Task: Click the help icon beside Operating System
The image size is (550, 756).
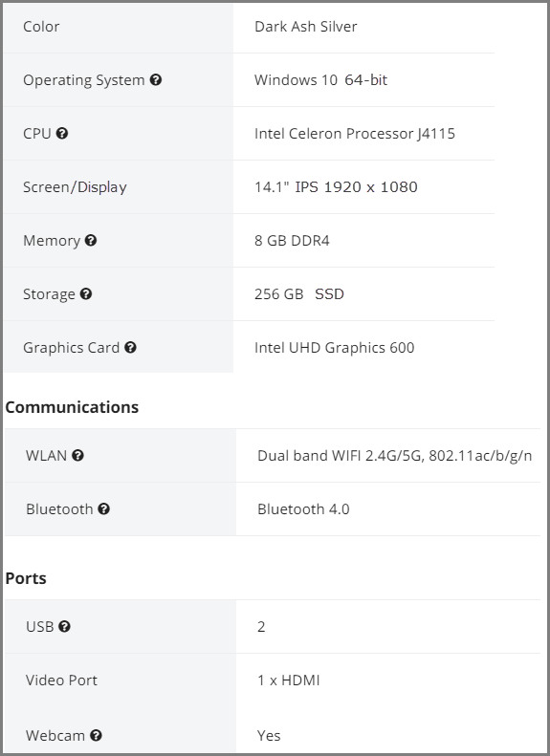Action: [x=155, y=79]
